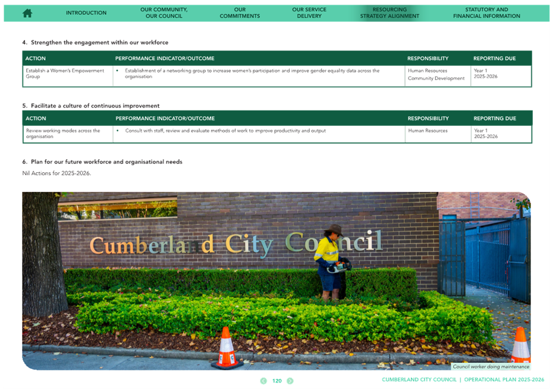The height and width of the screenshot is (392, 553).
Task: Click 'Year 1 2025-2026' in section 4 table
Action: 486,73
